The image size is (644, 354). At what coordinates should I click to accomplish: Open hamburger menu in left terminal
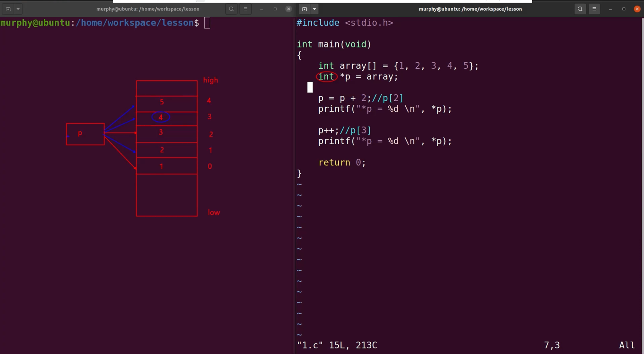coord(246,9)
